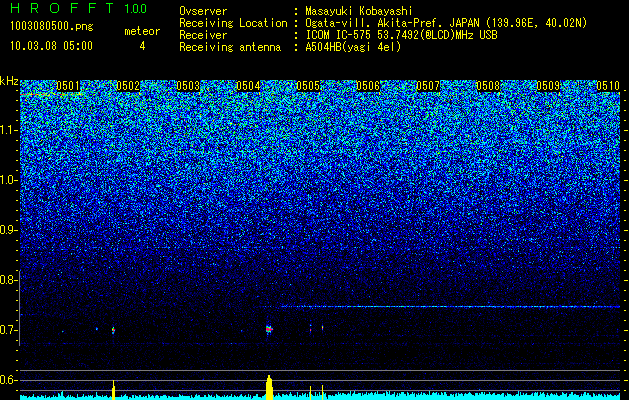Image resolution: width=629 pixels, height=400 pixels.
Task: Select the file name 1003080500.png
Action: click(52, 26)
